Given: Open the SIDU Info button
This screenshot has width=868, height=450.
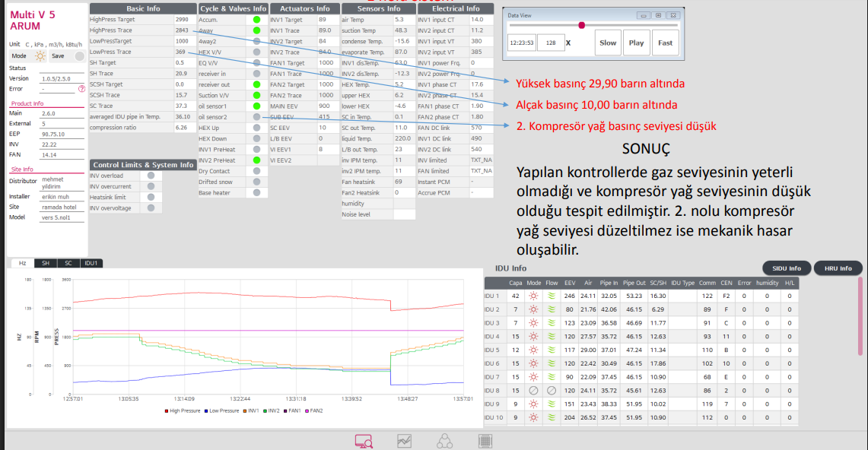Looking at the screenshot, I should [786, 268].
